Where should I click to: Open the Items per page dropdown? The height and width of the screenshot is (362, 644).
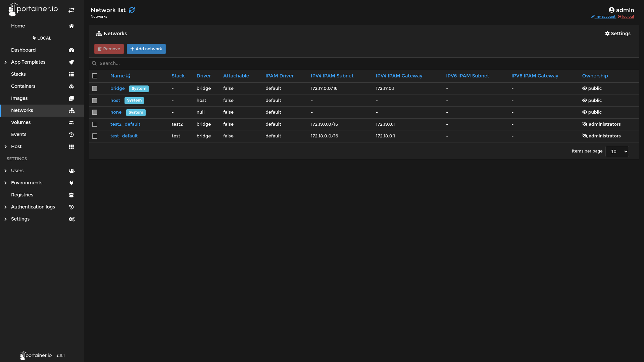[617, 152]
